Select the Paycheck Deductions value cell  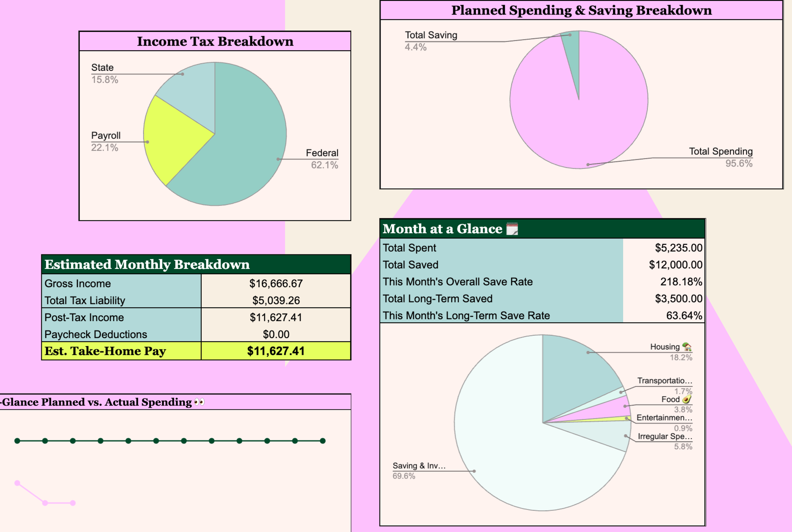(x=276, y=334)
